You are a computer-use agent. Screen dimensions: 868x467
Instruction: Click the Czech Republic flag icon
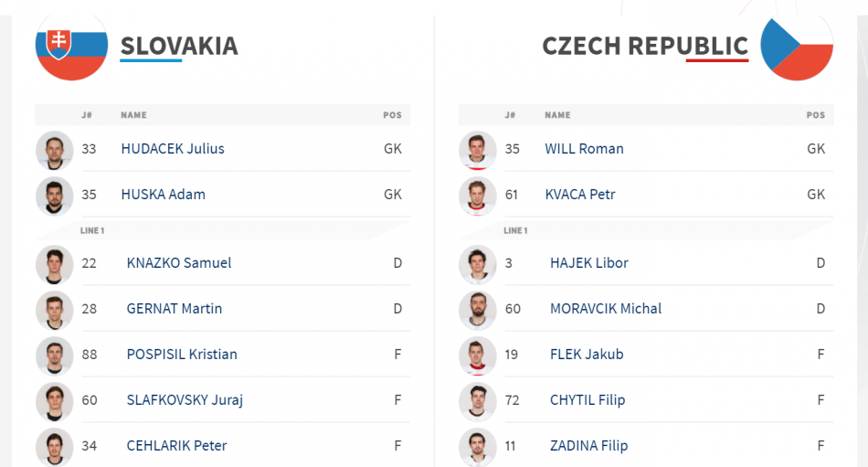pos(796,48)
